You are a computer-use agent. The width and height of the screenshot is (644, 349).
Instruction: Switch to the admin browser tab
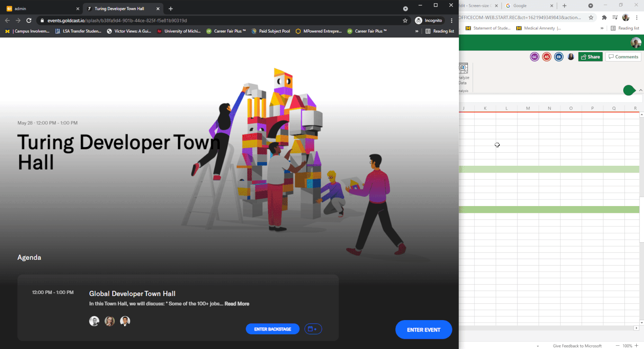pyautogui.click(x=42, y=9)
